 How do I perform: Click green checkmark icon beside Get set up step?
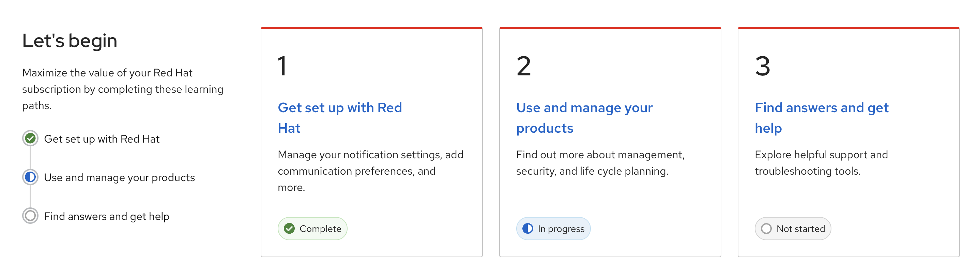pos(30,138)
